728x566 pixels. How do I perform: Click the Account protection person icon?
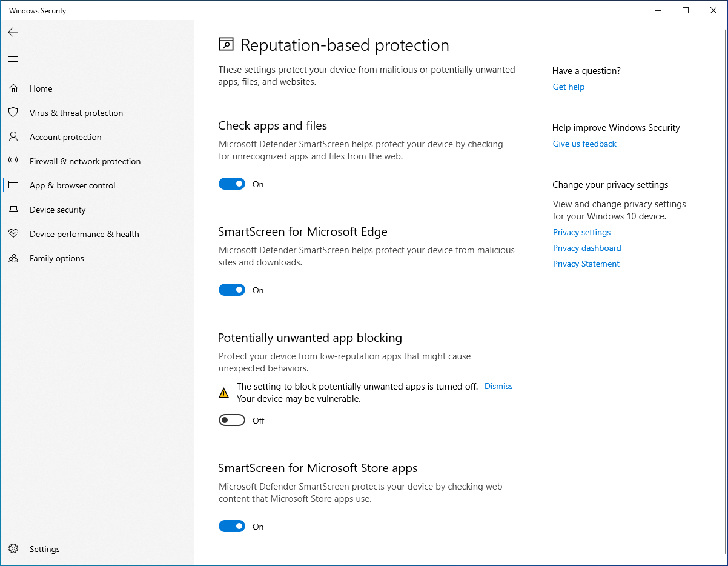(13, 137)
